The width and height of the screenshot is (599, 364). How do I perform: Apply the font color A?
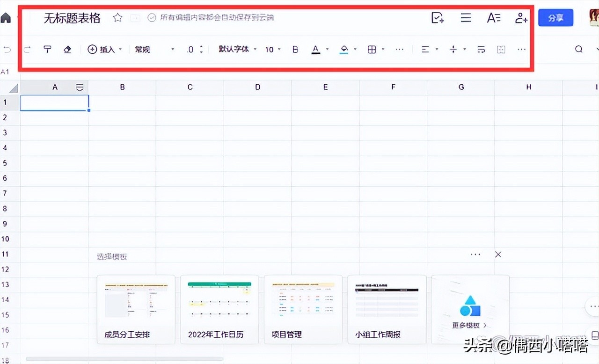coord(316,49)
